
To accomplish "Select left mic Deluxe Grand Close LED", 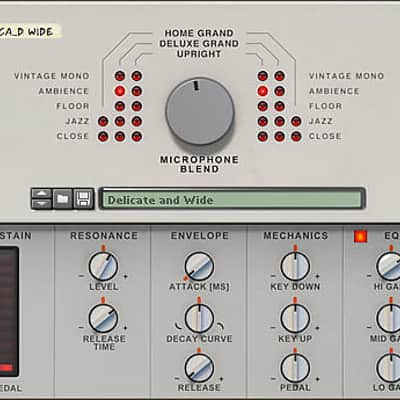I will click(120, 136).
